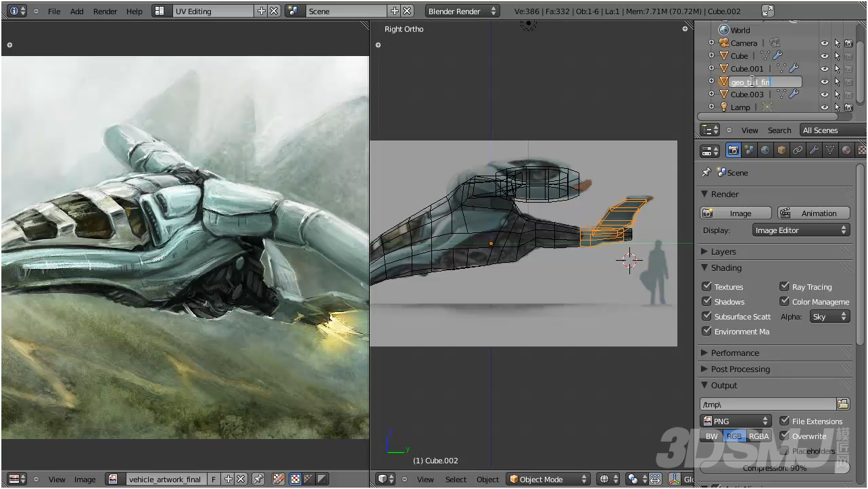The height and width of the screenshot is (489, 868).
Task: Select the Modifiers properties tab icon
Action: (x=814, y=150)
